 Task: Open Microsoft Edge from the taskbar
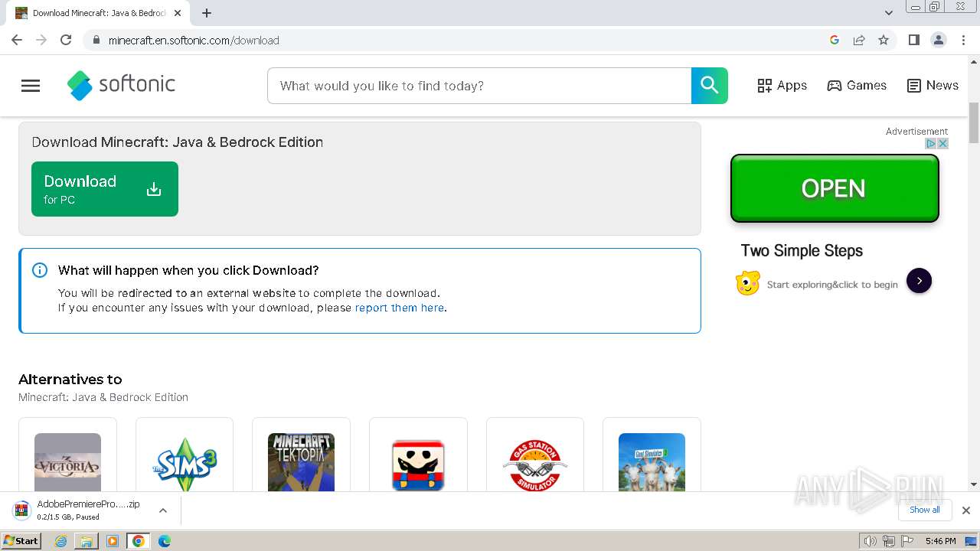pos(165,541)
